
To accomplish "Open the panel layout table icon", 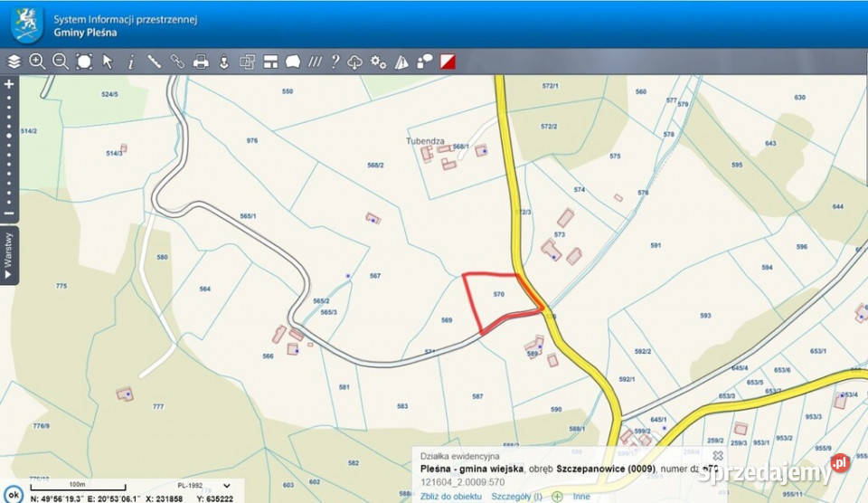I will pyautogui.click(x=270, y=62).
